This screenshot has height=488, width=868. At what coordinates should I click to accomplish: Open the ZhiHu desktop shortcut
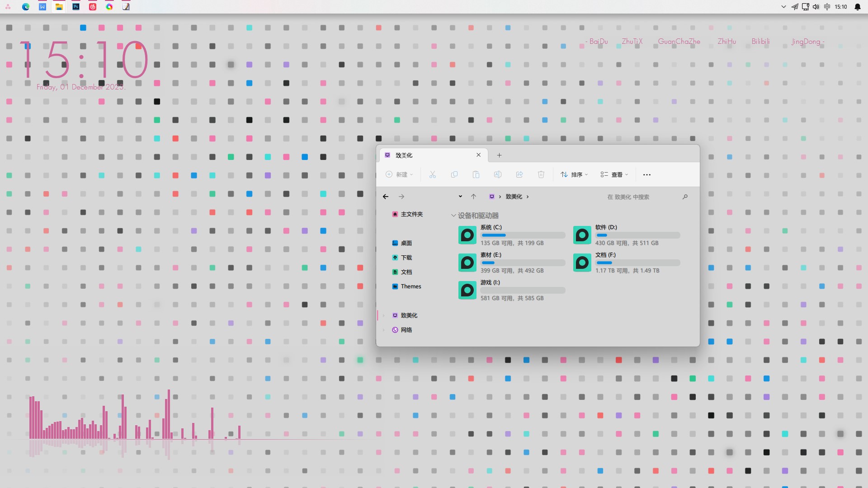click(x=726, y=41)
